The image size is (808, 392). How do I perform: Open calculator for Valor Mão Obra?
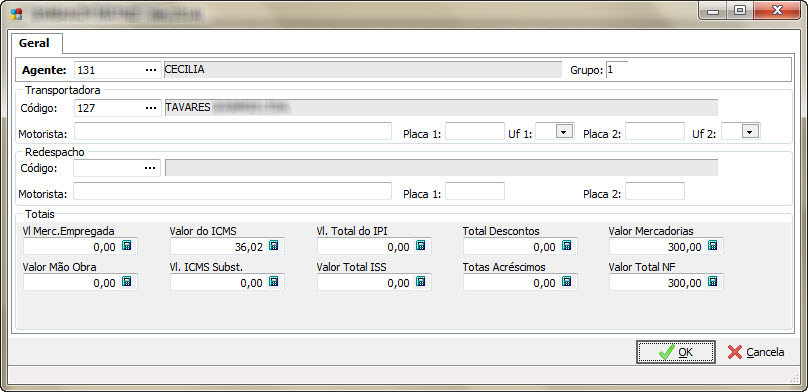click(127, 282)
